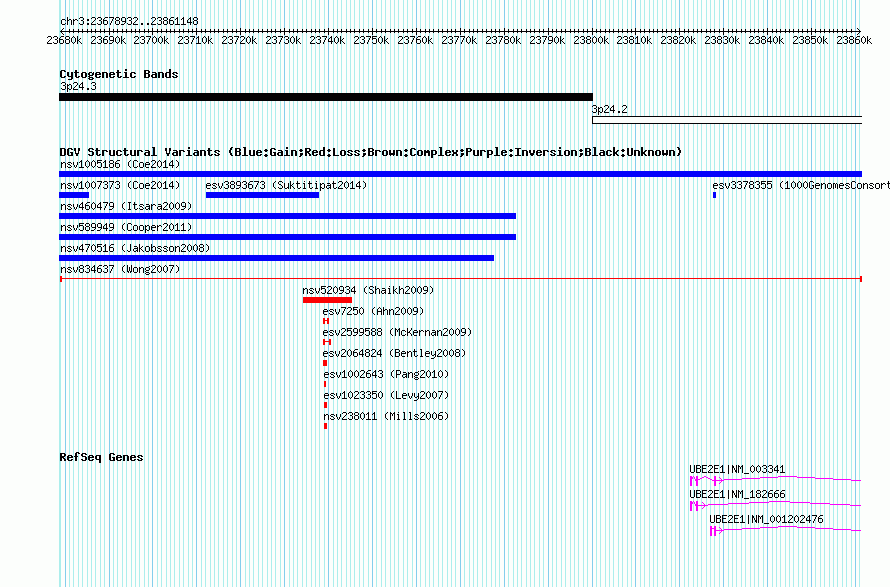This screenshot has height=587, width=890.
Task: Select the nsv1007373 short blue bar
Action: point(74,195)
